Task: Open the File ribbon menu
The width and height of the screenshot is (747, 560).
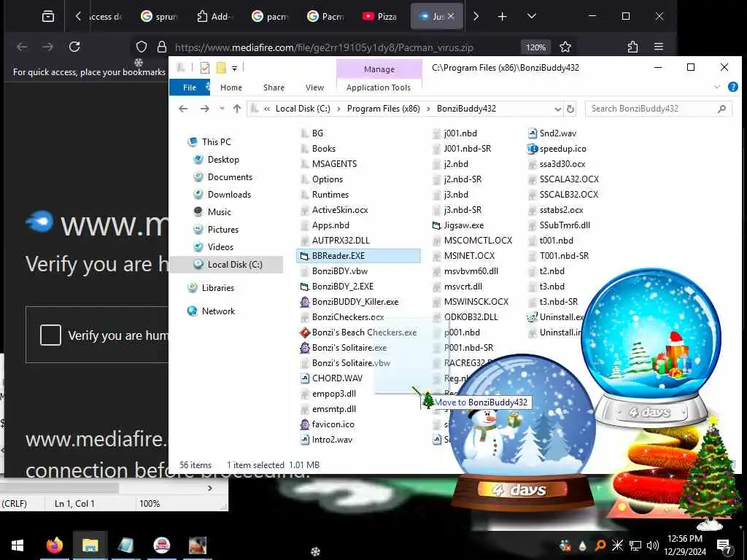Action: tap(190, 87)
